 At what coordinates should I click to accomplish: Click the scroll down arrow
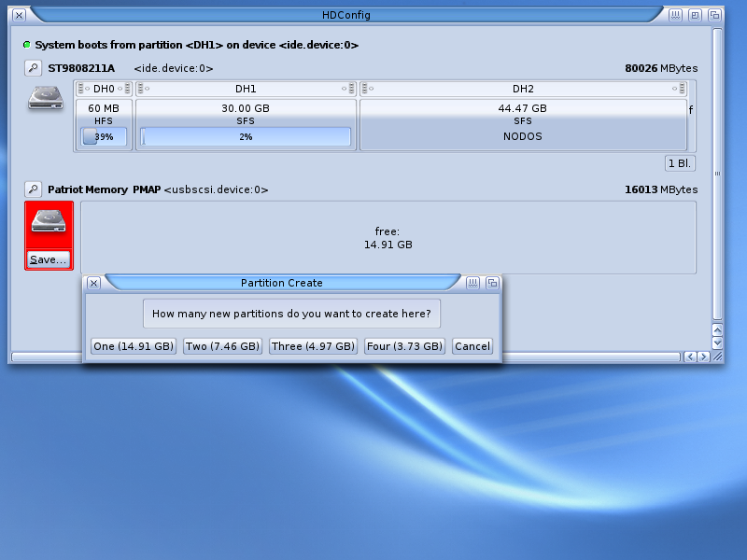(717, 343)
